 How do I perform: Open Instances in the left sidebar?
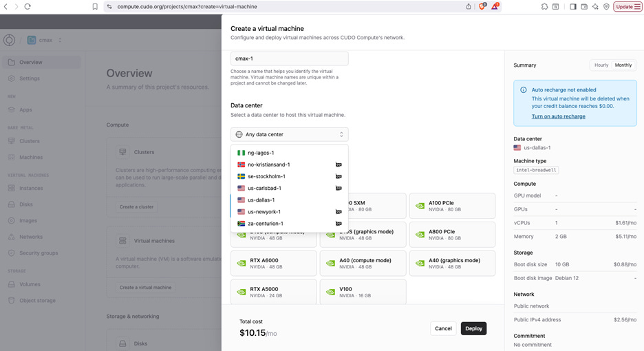pyautogui.click(x=41, y=189)
